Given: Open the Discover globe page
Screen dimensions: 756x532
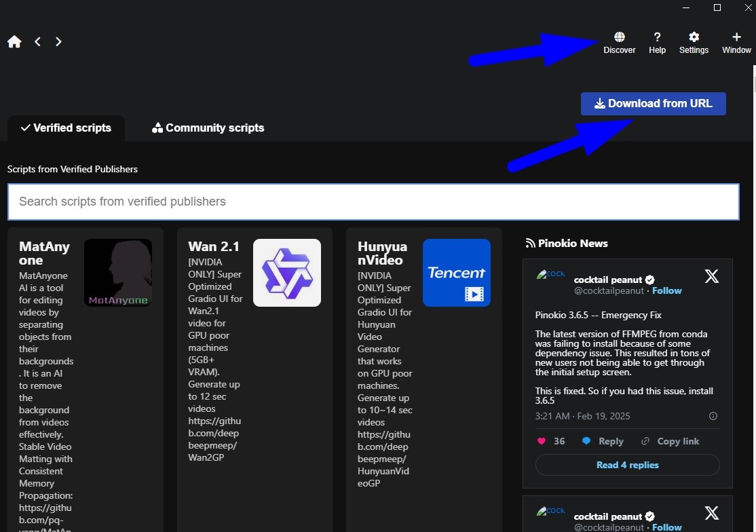Looking at the screenshot, I should (x=619, y=43).
